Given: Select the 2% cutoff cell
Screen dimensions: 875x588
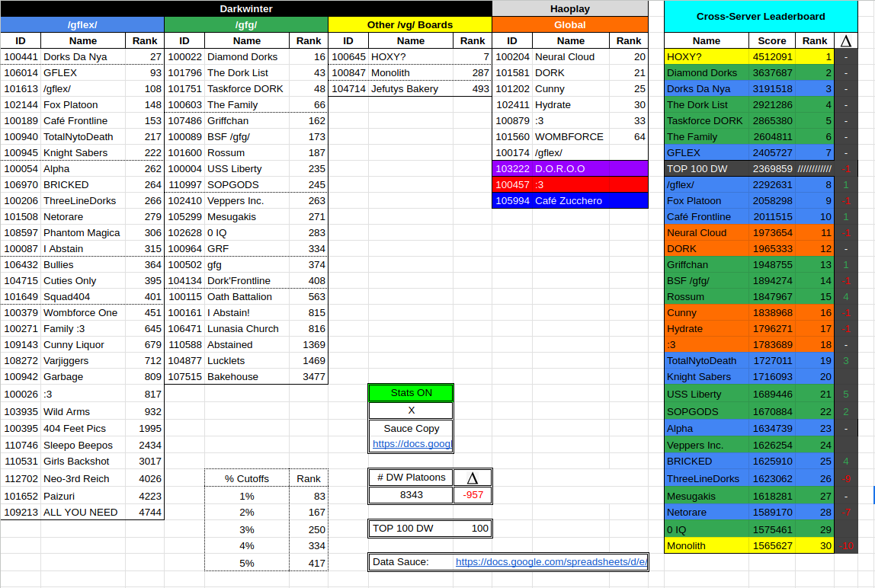Looking at the screenshot, I should point(247,512).
